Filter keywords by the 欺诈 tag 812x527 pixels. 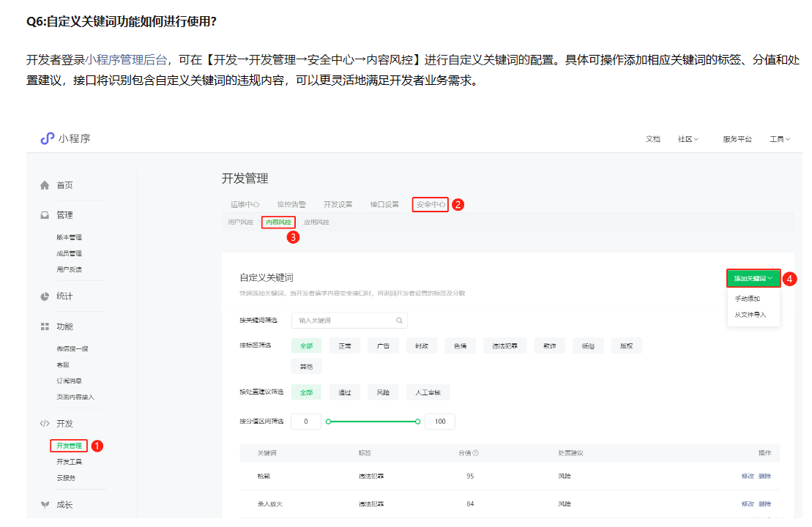(550, 345)
